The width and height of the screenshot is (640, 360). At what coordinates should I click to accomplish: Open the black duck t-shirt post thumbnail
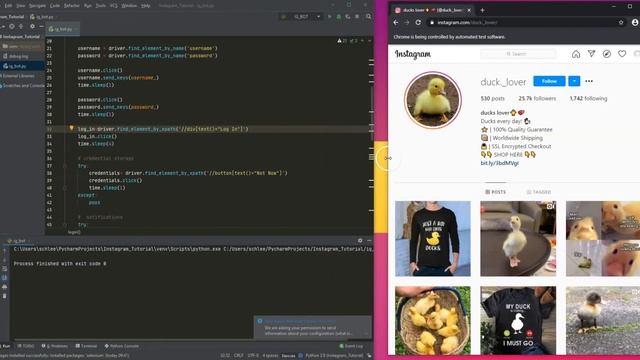click(518, 320)
